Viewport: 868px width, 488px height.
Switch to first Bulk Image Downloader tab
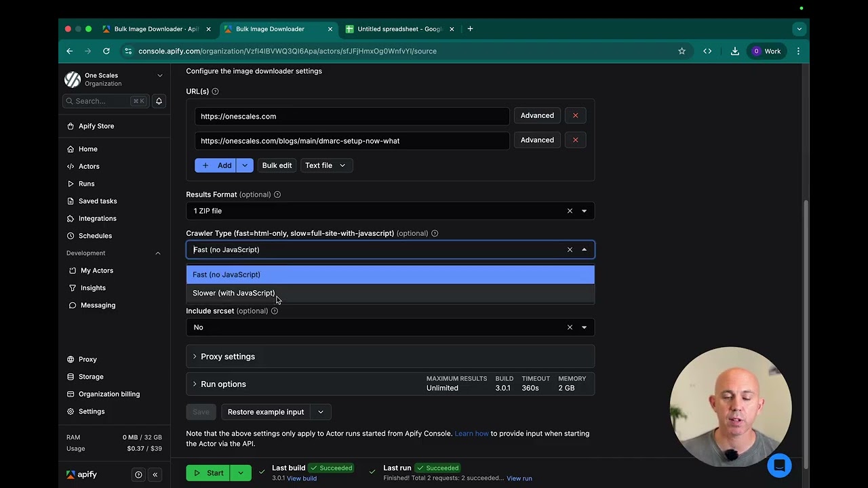[x=155, y=29]
